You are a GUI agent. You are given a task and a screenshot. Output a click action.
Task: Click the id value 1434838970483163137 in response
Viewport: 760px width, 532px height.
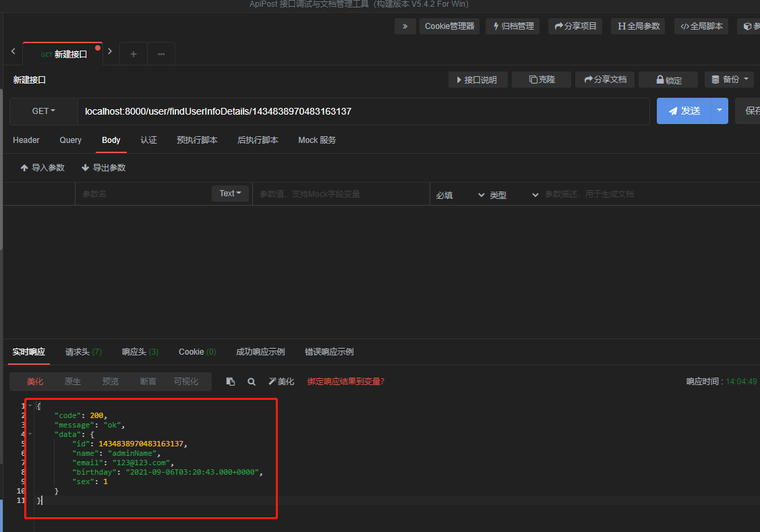141,444
